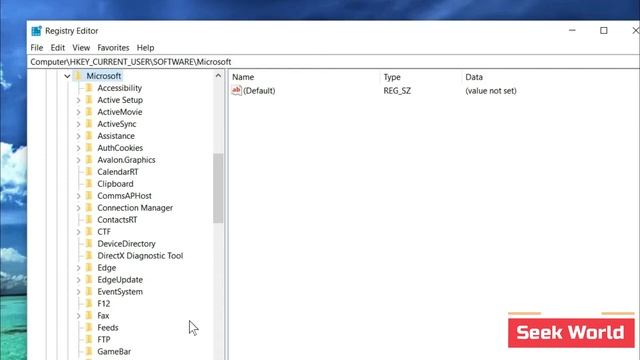This screenshot has height=360, width=640.
Task: Expand the CommsAPHost key
Action: (78, 196)
